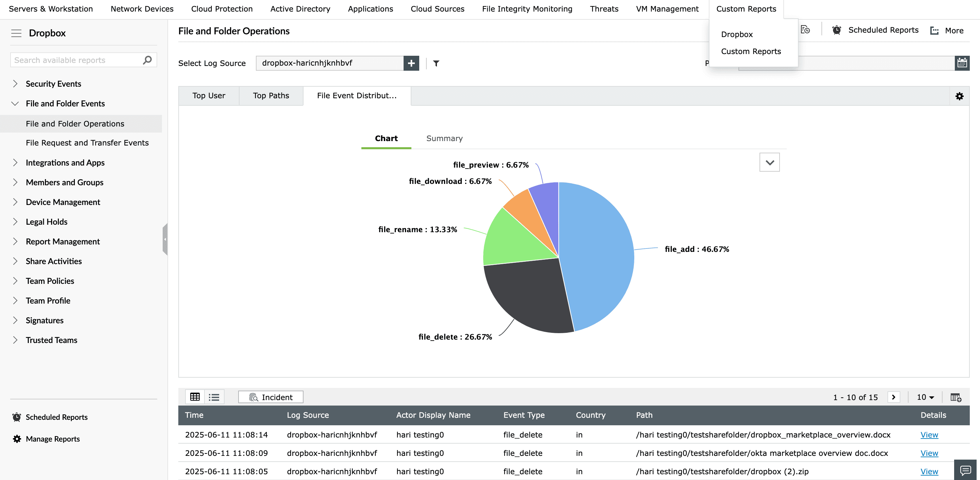Image resolution: width=980 pixels, height=480 pixels.
Task: Expand Device Management category
Action: coord(15,202)
